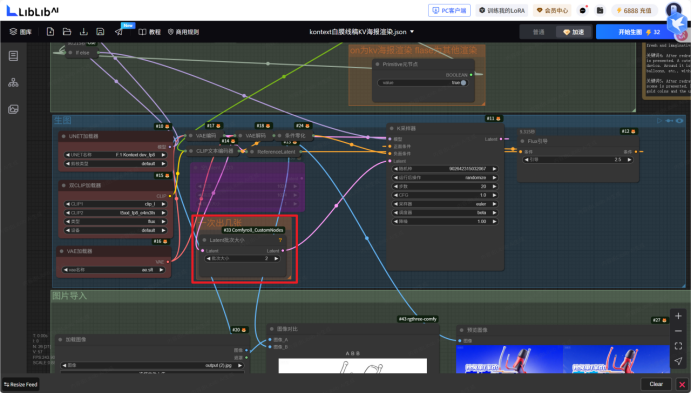Image resolution: width=691 pixels, height=393 pixels.
Task: Open workflow folder icon
Action: pos(67,32)
